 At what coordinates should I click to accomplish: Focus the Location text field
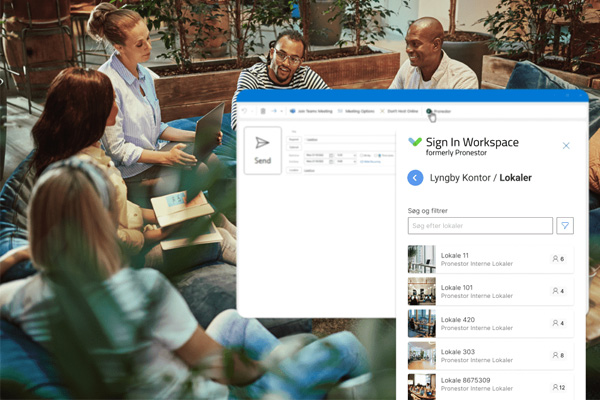pyautogui.click(x=350, y=171)
